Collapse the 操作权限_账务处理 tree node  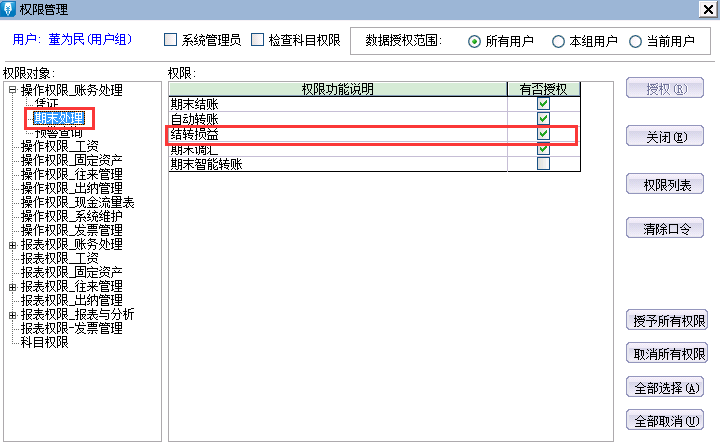[x=12, y=91]
